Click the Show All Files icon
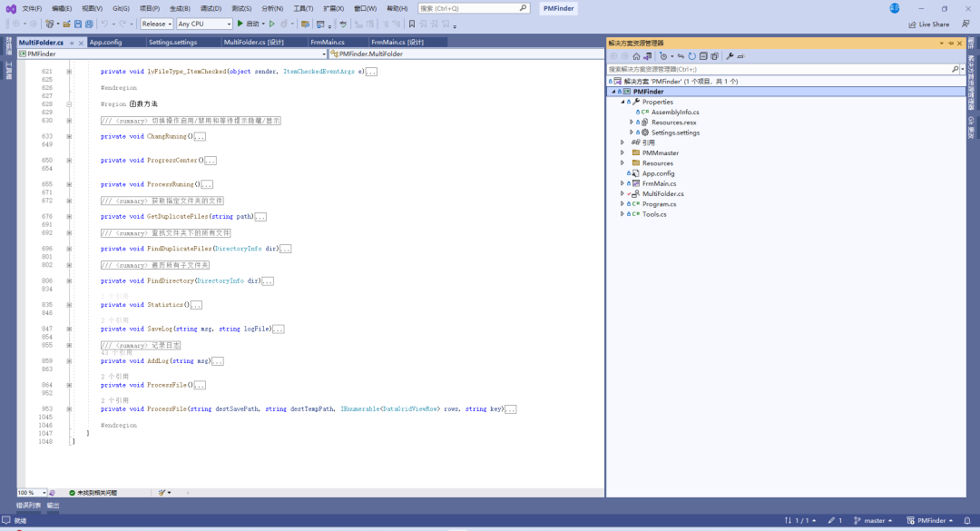The width and height of the screenshot is (980, 531). [714, 56]
